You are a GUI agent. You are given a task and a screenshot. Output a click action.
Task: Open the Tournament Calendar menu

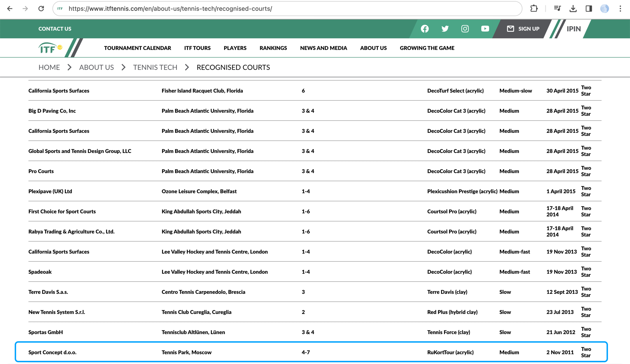[x=138, y=48]
